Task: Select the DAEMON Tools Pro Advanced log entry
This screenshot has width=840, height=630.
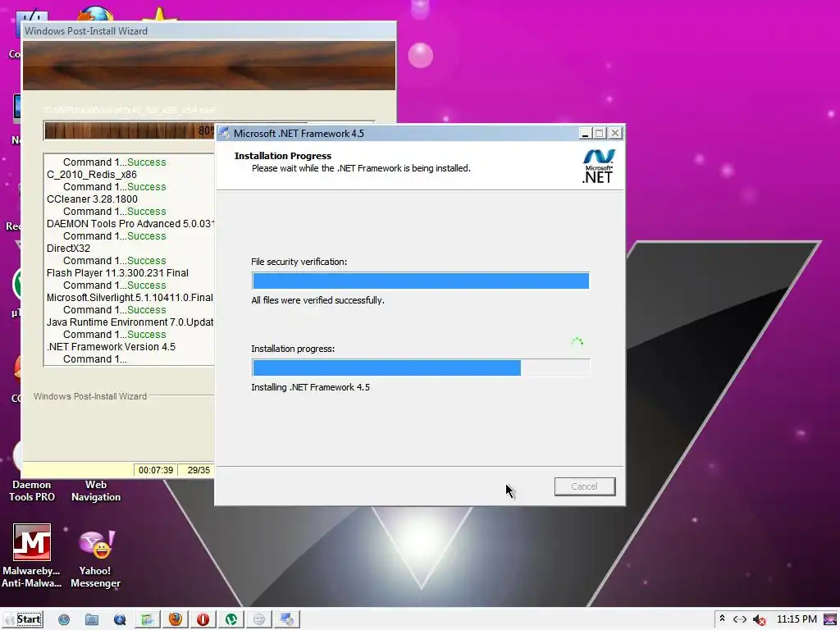Action: point(130,224)
